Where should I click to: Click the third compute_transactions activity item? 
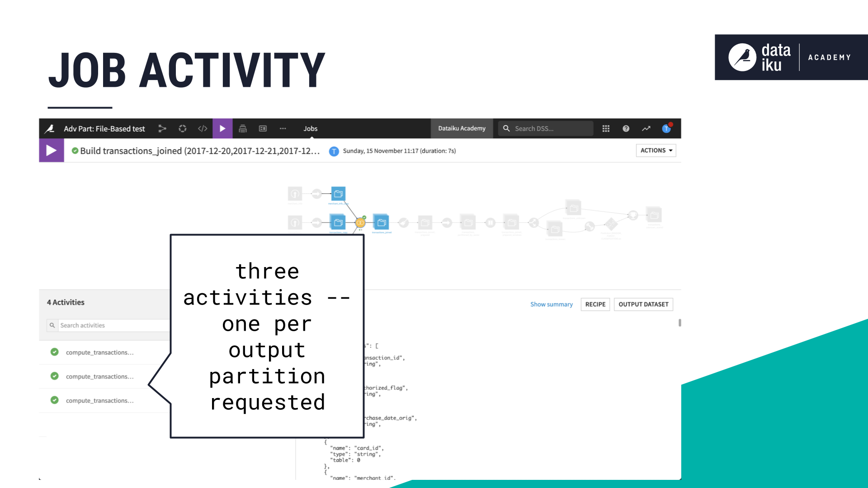pos(99,400)
